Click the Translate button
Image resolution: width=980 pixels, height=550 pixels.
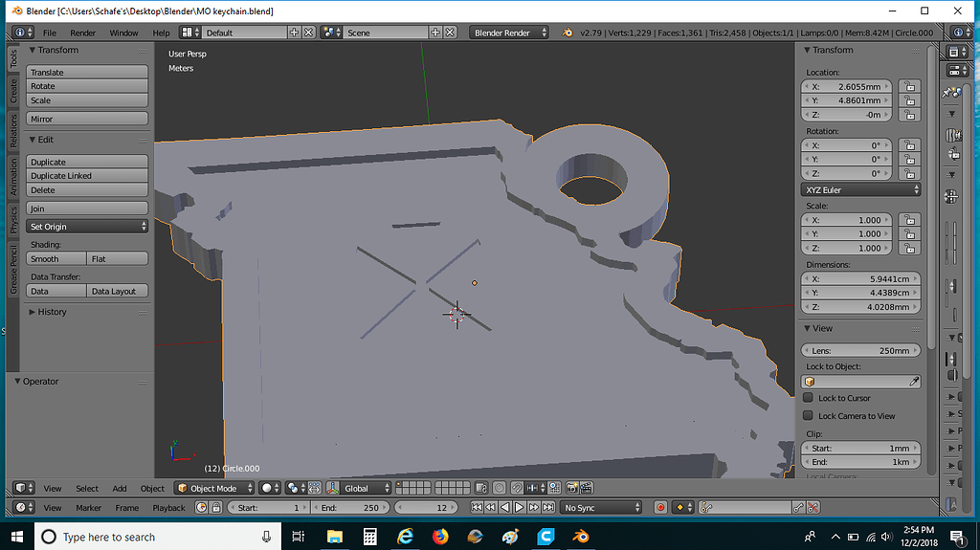coord(87,72)
